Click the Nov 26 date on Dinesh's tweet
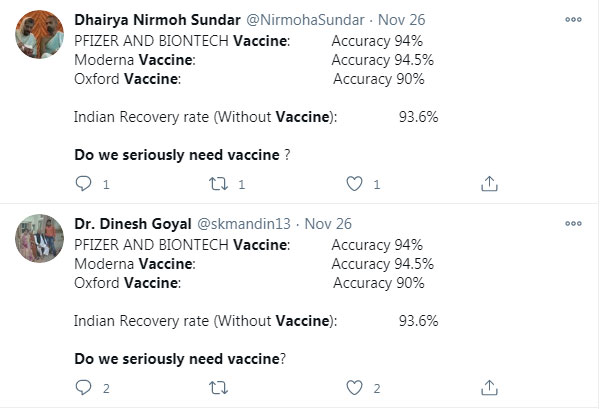This screenshot has width=601, height=409. (x=328, y=224)
